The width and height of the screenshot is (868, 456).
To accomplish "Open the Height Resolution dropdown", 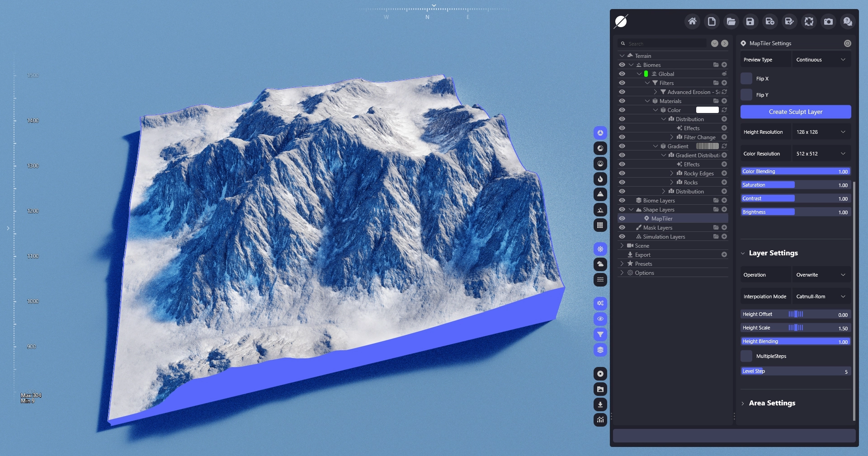I will [x=821, y=132].
